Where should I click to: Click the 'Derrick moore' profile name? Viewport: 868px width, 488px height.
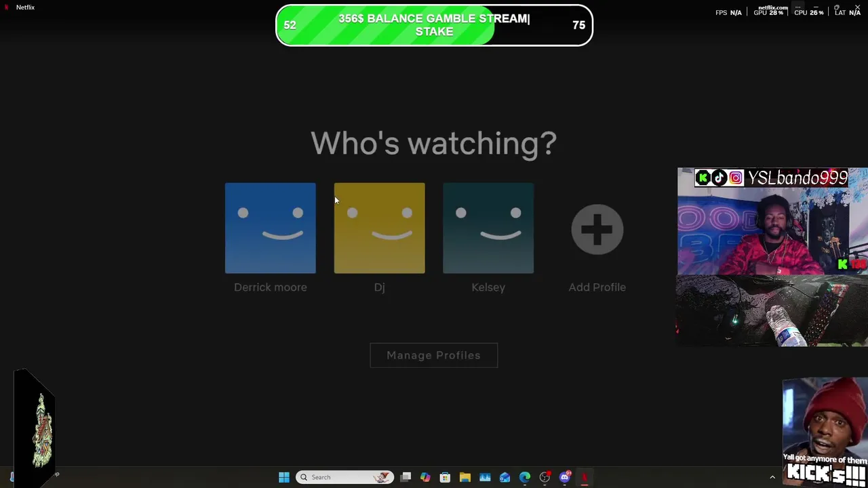(x=270, y=287)
